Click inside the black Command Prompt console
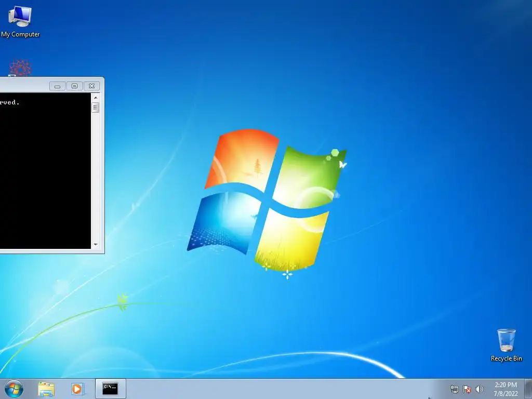The height and width of the screenshot is (399, 532). pyautogui.click(x=46, y=171)
